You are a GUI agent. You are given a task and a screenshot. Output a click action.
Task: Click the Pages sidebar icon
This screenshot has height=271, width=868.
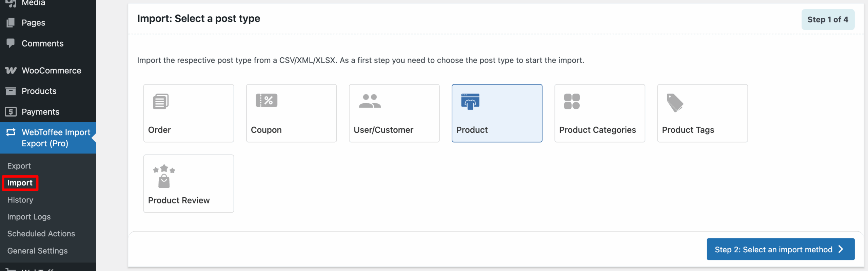point(11,22)
